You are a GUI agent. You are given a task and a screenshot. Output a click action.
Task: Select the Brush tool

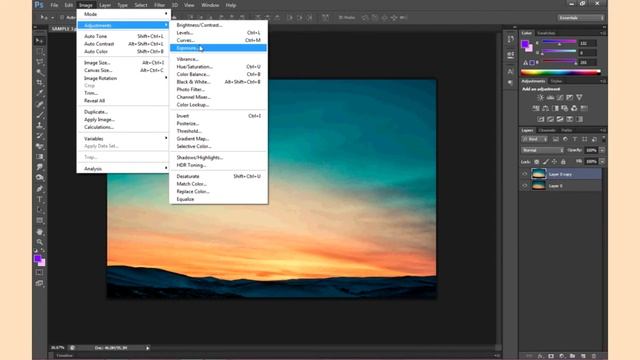tap(40, 115)
